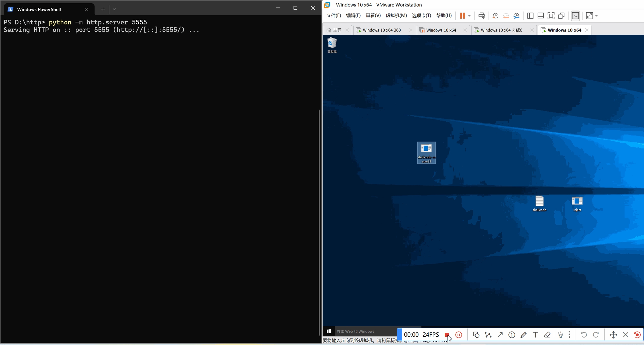Toggle the library sidebar panel icon
The image size is (644, 345).
(530, 16)
